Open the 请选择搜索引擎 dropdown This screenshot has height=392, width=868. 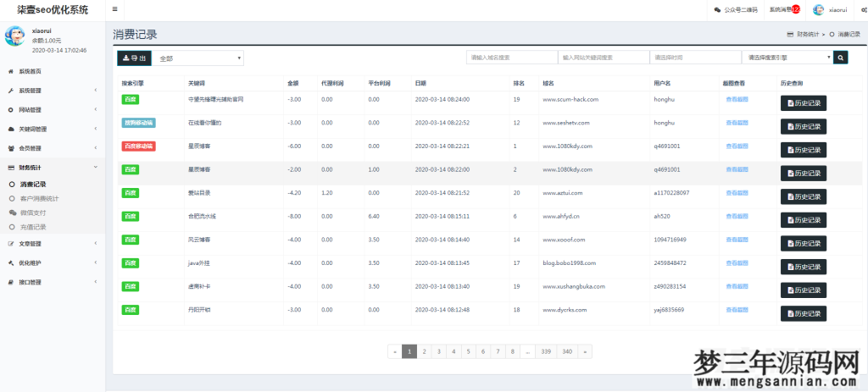click(787, 58)
